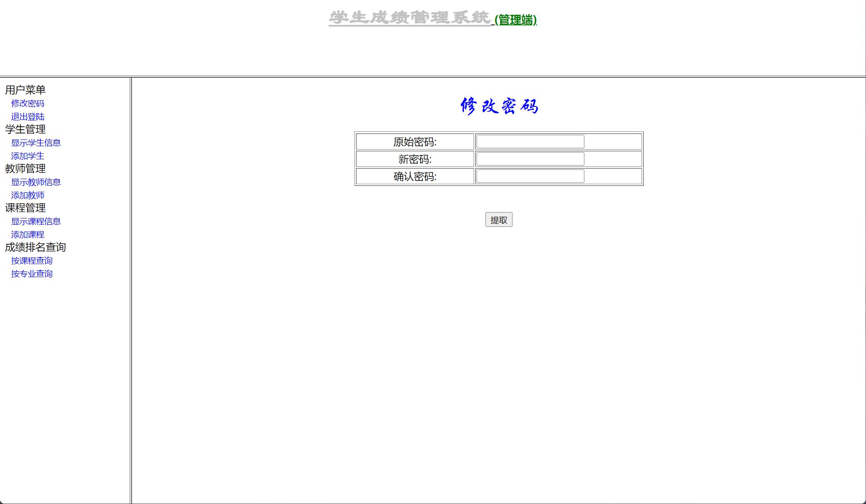Screen dimensions: 866x504
Task: Select 添加课程 to add a course
Action: point(27,234)
